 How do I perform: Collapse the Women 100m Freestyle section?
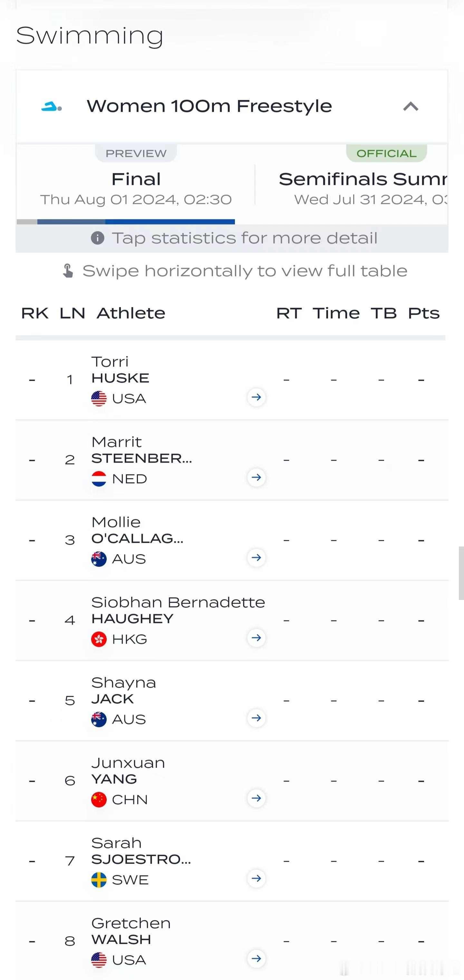(x=411, y=107)
